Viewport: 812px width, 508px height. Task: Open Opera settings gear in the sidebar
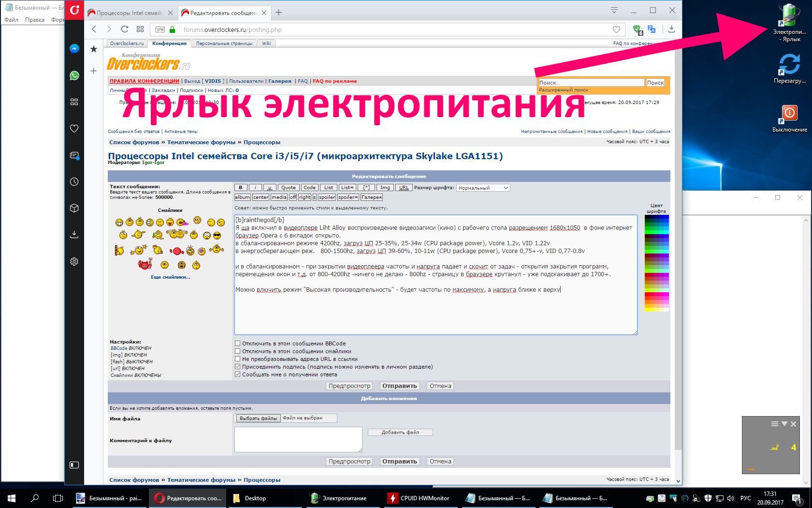(x=74, y=261)
